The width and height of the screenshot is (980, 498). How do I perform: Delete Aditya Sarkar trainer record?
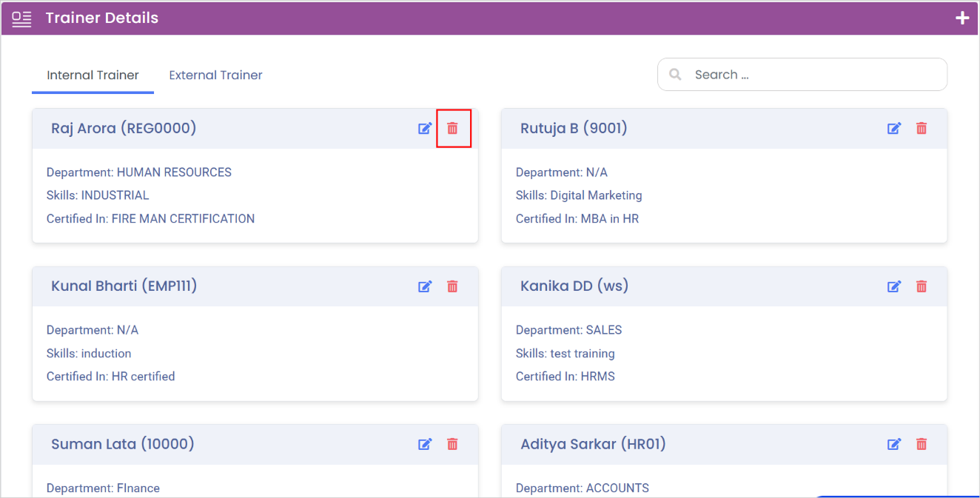coord(922,444)
